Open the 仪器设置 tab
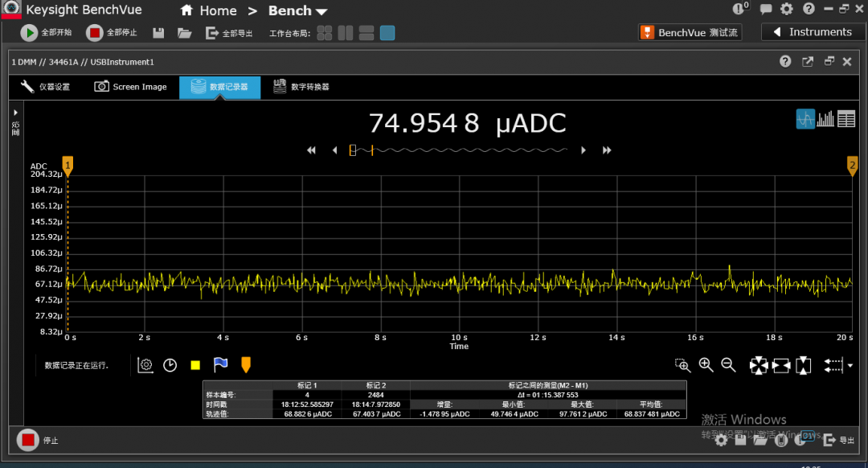 46,87
